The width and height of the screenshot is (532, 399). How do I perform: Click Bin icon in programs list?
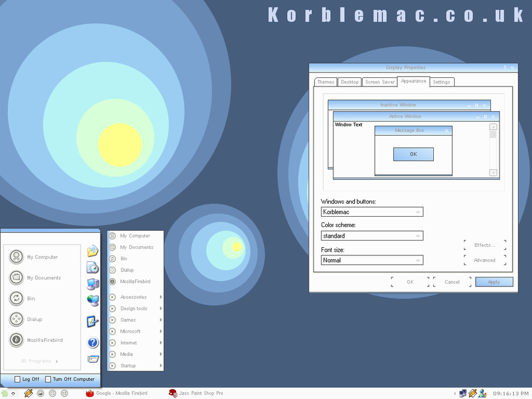pos(112,258)
